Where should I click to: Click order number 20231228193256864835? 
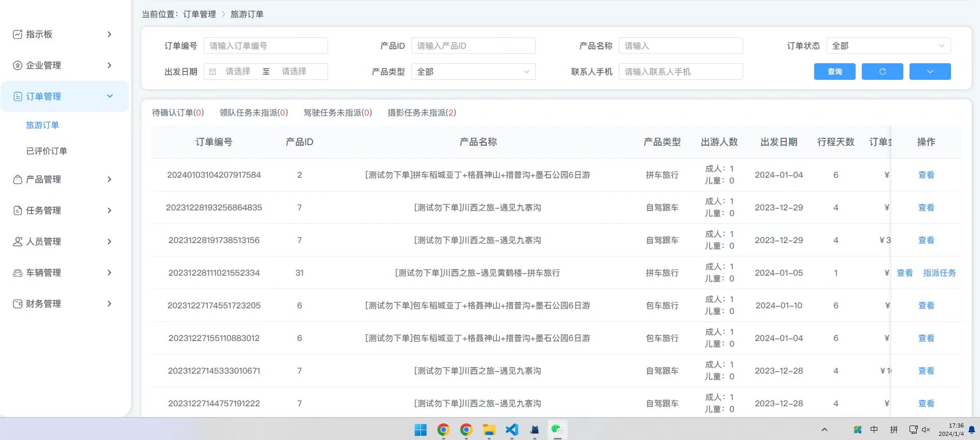(214, 207)
